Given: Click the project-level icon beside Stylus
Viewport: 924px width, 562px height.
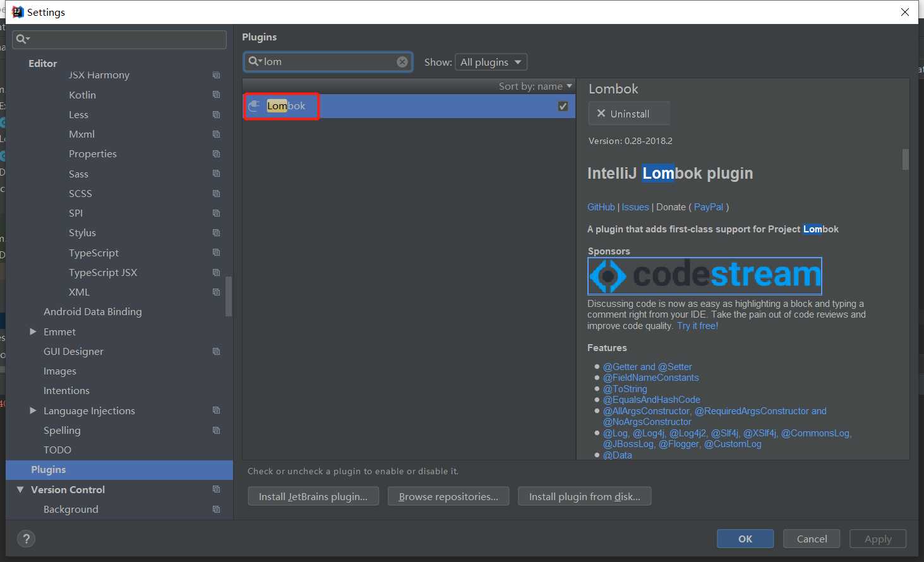Looking at the screenshot, I should point(216,232).
